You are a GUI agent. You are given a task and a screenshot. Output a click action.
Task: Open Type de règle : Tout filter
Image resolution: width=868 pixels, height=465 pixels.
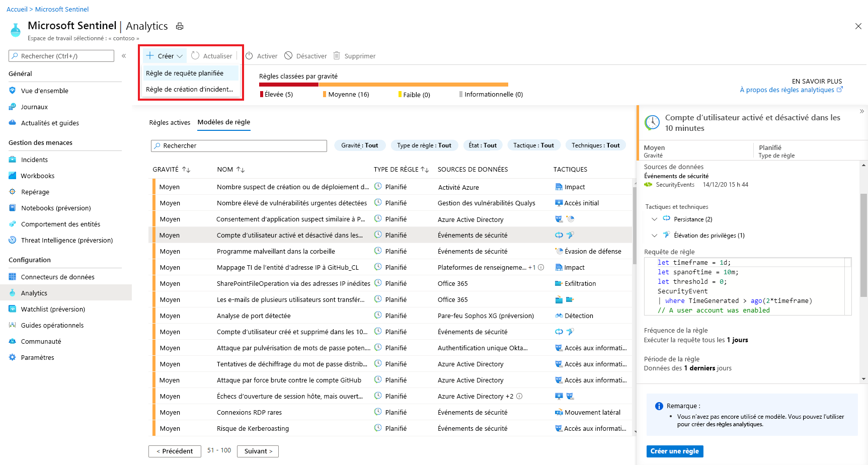424,145
